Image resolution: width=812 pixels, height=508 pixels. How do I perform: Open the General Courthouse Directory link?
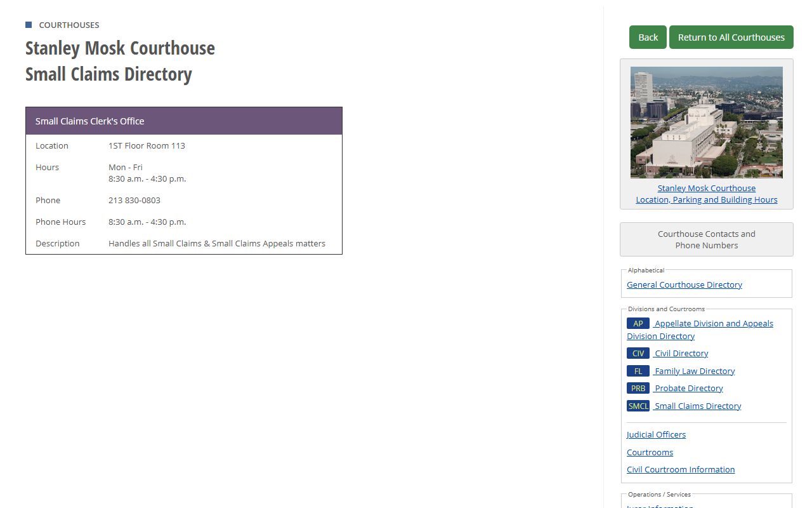pos(684,284)
